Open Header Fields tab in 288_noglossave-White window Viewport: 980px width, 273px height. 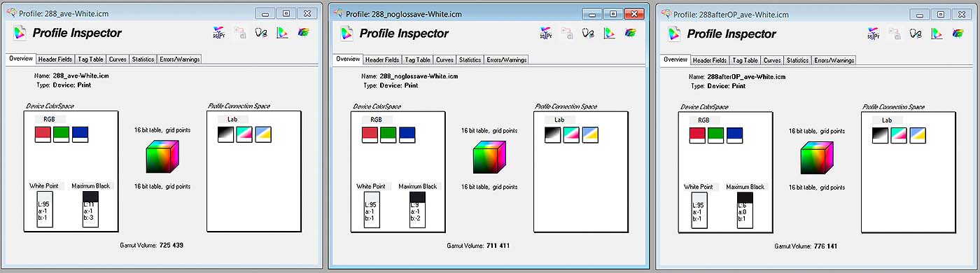point(383,60)
